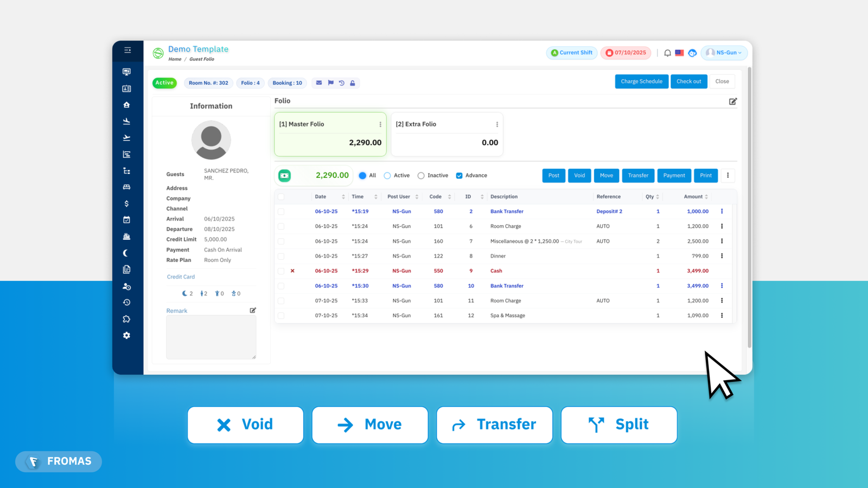Screen dimensions: 868x488
Task: Click the notification bell
Action: 667,53
